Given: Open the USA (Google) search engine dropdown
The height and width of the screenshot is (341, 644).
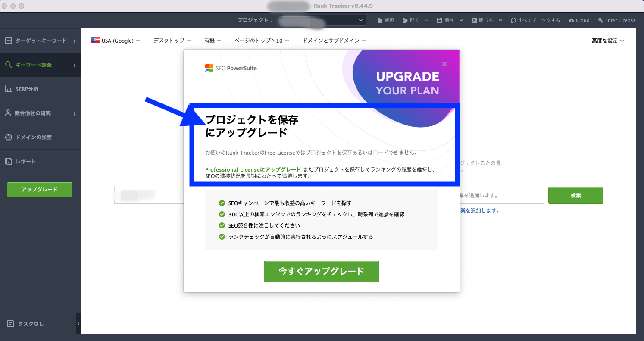Looking at the screenshot, I should (115, 41).
